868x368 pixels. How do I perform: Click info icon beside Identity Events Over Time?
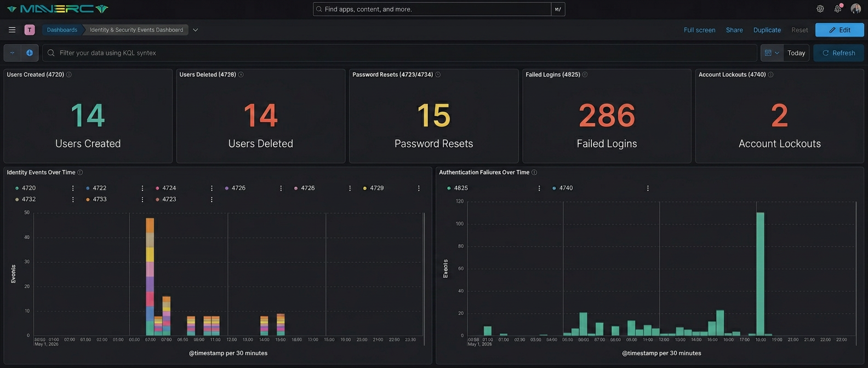tap(80, 173)
